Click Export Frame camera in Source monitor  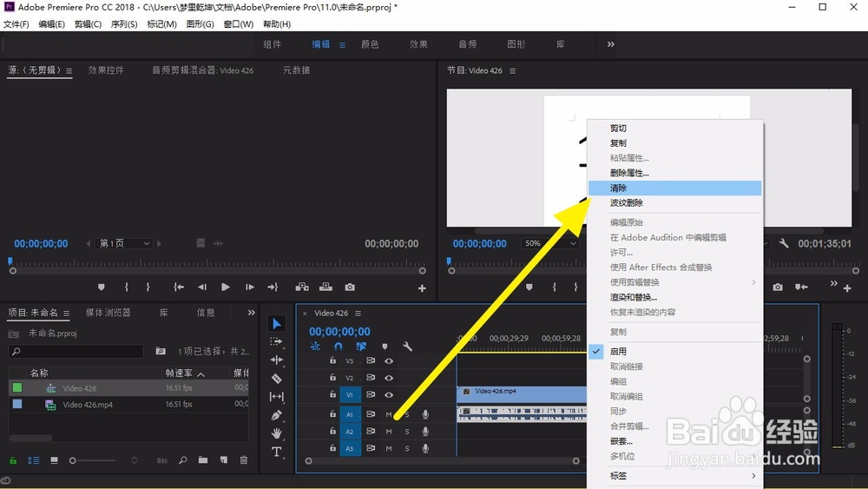pyautogui.click(x=350, y=287)
